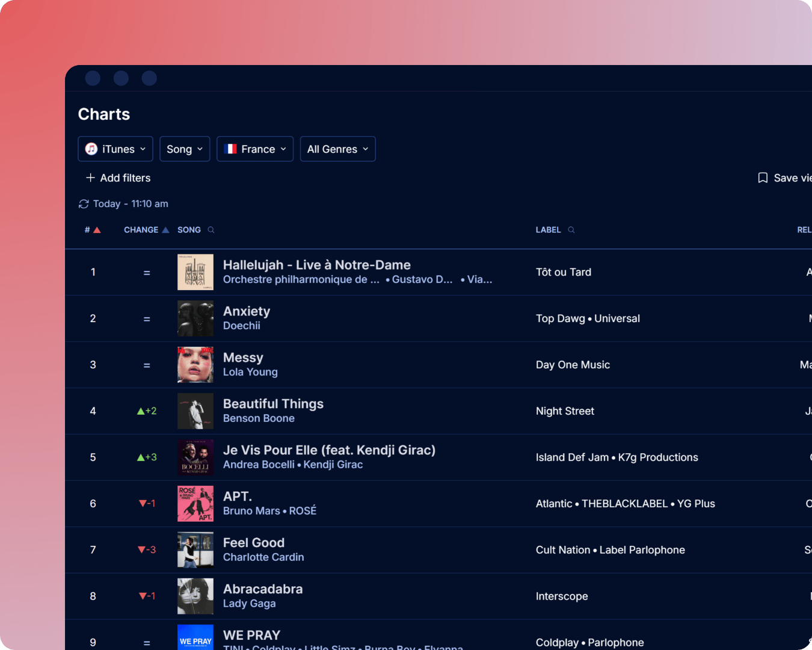This screenshot has height=650, width=812.
Task: Open the iTunes platform dropdown
Action: pos(115,149)
